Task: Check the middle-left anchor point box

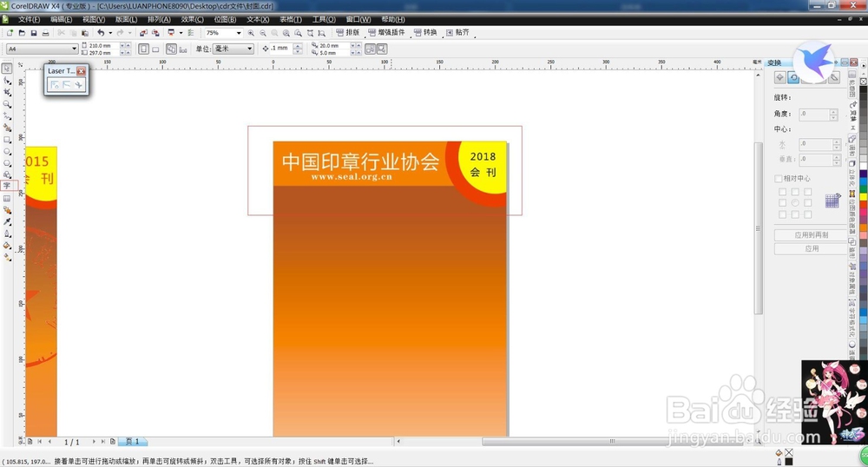Action: point(782,203)
